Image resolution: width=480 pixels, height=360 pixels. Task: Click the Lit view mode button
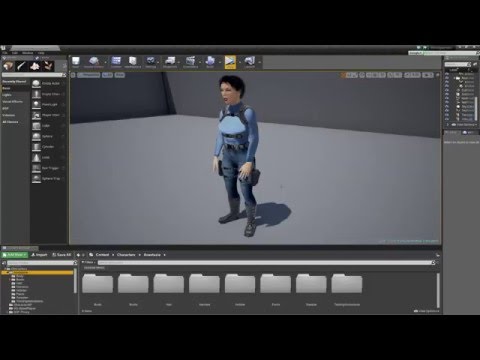pyautogui.click(x=107, y=75)
